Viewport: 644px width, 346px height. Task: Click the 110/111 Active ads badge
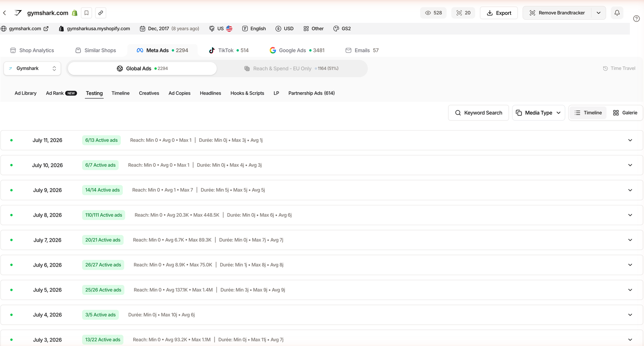tap(103, 215)
